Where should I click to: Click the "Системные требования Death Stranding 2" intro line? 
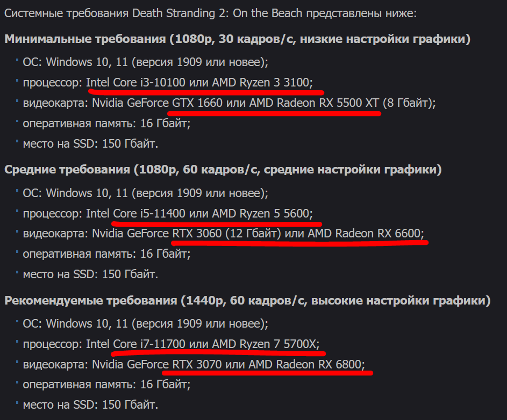click(x=210, y=13)
